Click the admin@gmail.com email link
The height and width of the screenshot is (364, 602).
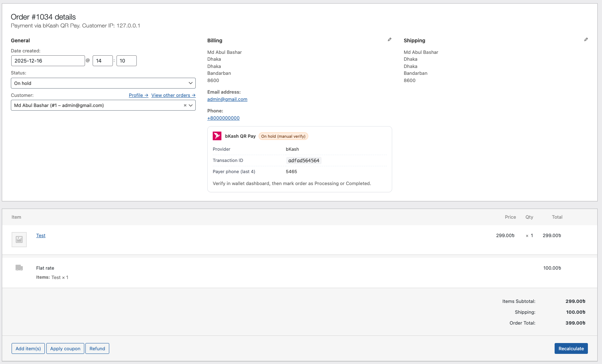pos(227,99)
